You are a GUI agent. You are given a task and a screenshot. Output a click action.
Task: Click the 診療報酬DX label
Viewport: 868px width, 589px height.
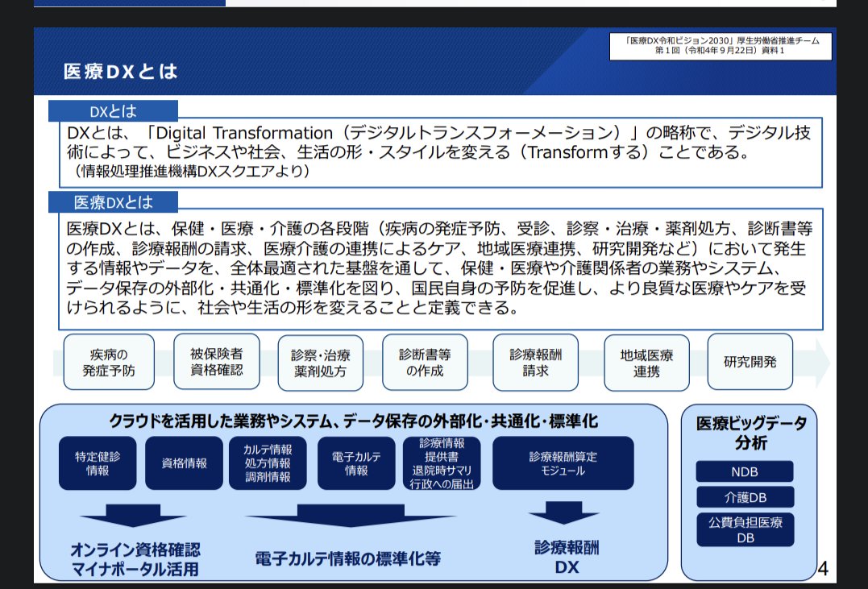(567, 557)
